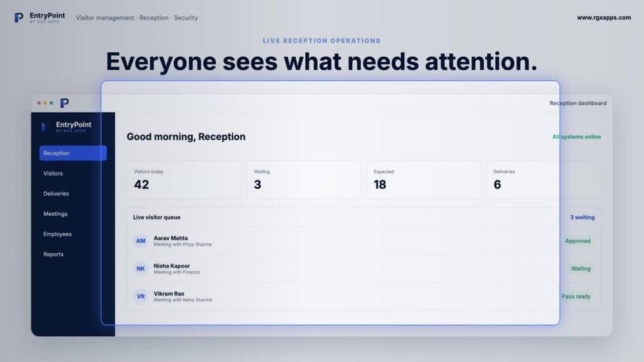
Task: Click the All systems online status
Action: 576,137
